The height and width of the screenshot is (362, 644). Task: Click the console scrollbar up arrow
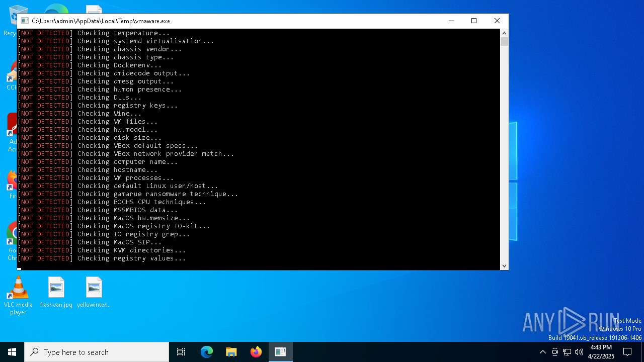504,33
